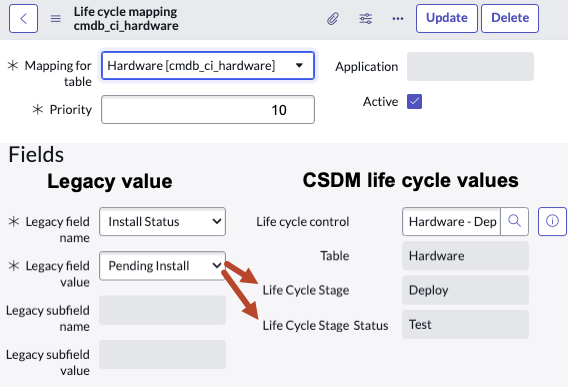
Task: Open form personalization sliders icon
Action: (x=366, y=18)
